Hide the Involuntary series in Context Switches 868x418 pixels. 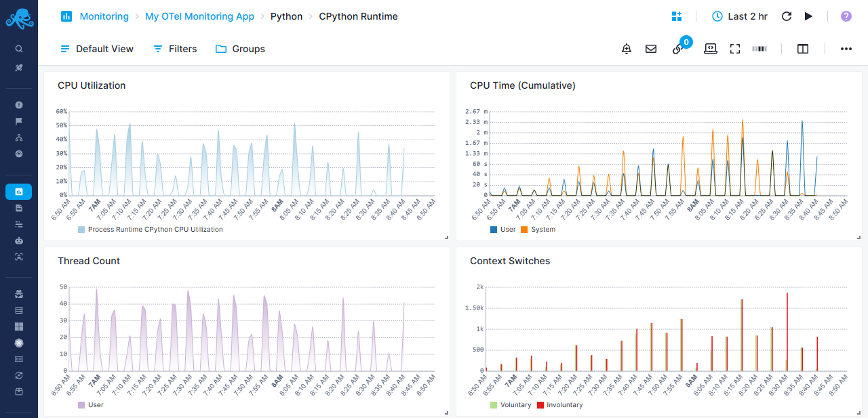click(559, 404)
